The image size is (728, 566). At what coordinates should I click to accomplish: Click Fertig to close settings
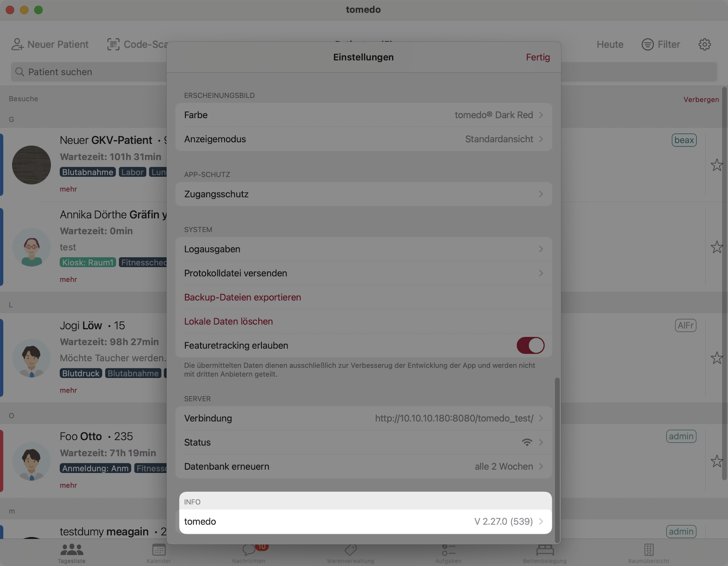point(538,57)
